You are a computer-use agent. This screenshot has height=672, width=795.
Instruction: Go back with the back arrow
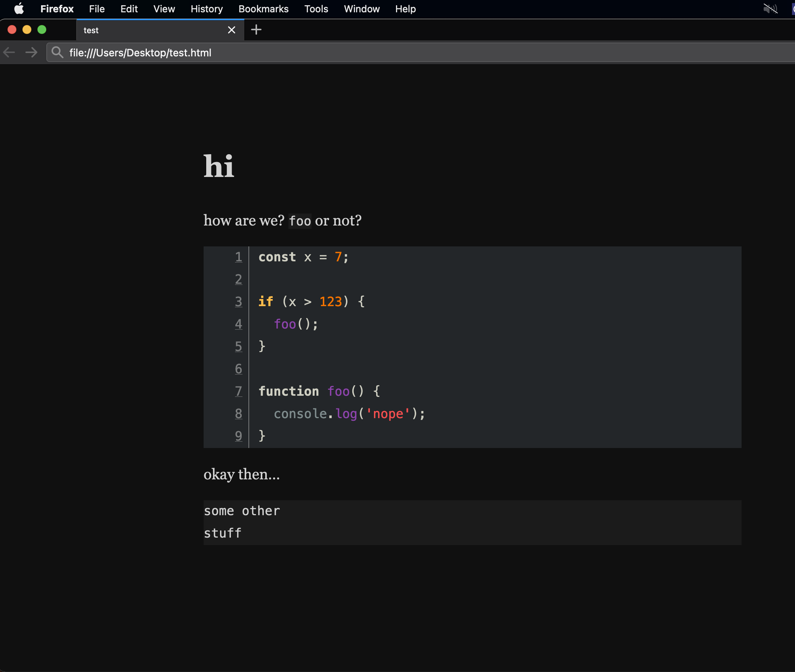tap(9, 53)
